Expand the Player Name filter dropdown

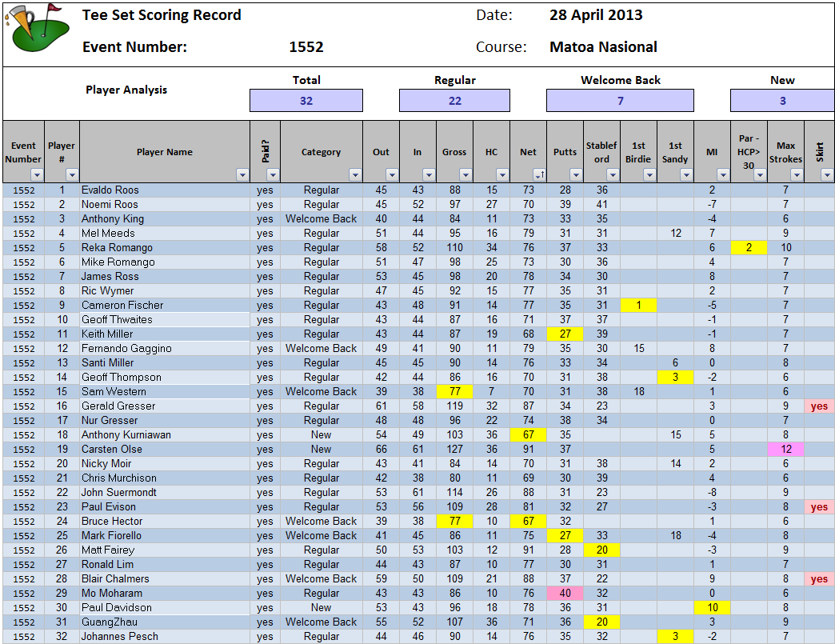[242, 174]
